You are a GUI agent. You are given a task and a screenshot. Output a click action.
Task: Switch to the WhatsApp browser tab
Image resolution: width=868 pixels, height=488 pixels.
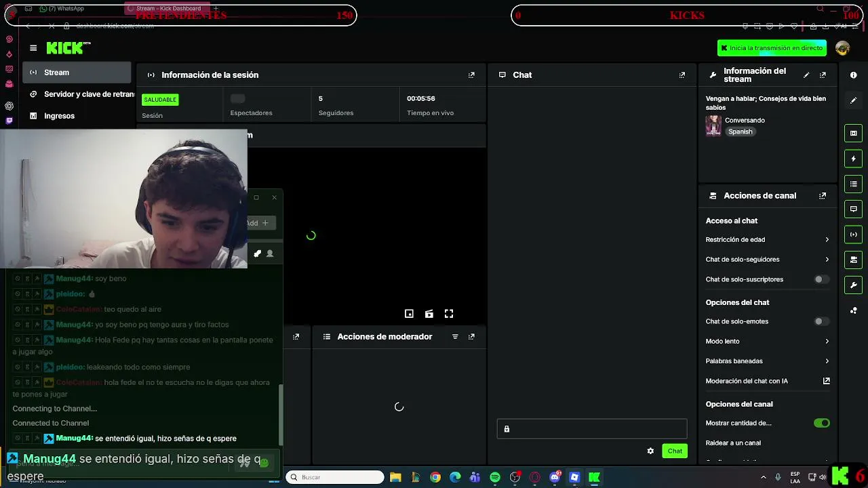[x=62, y=9]
